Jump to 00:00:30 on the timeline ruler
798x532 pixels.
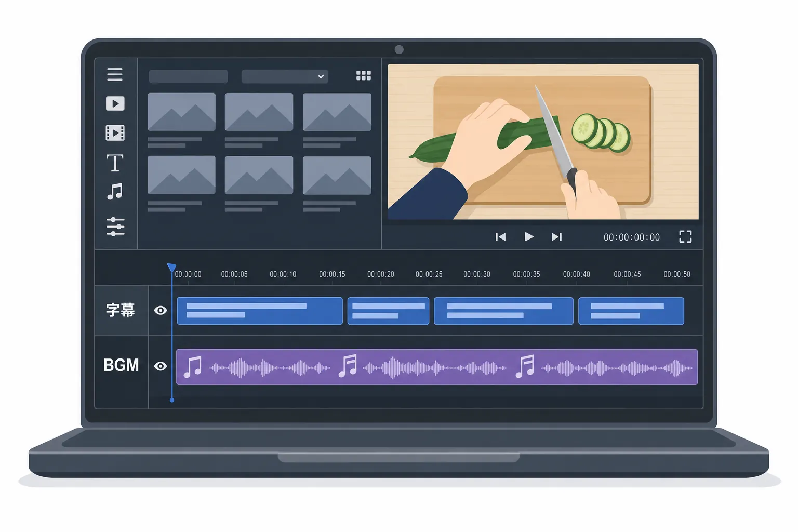(477, 274)
